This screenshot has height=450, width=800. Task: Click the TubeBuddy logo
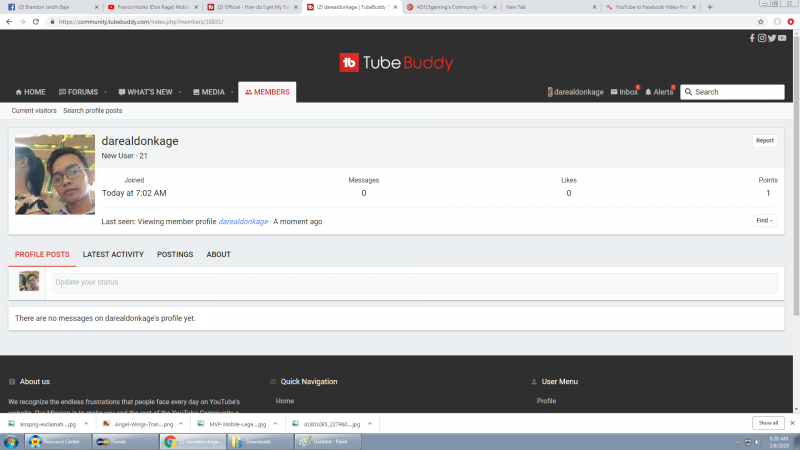pyautogui.click(x=399, y=63)
